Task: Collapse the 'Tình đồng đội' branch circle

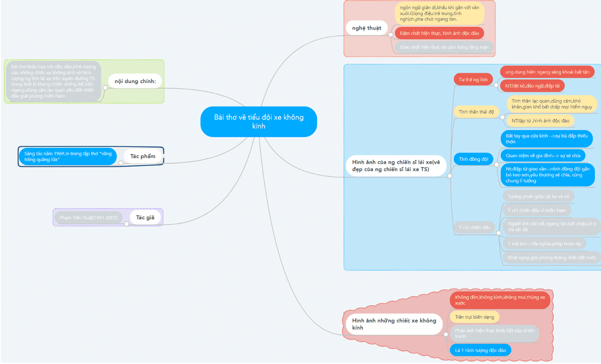Action: click(x=497, y=165)
